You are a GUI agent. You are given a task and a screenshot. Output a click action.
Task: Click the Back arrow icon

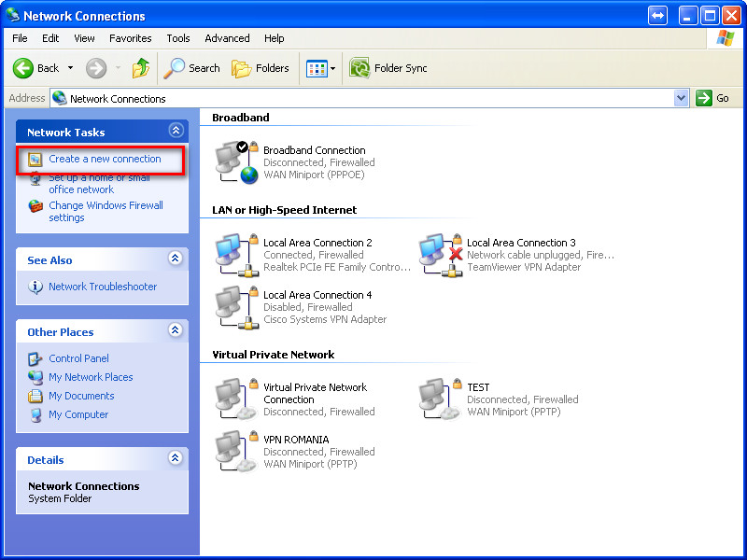click(22, 68)
